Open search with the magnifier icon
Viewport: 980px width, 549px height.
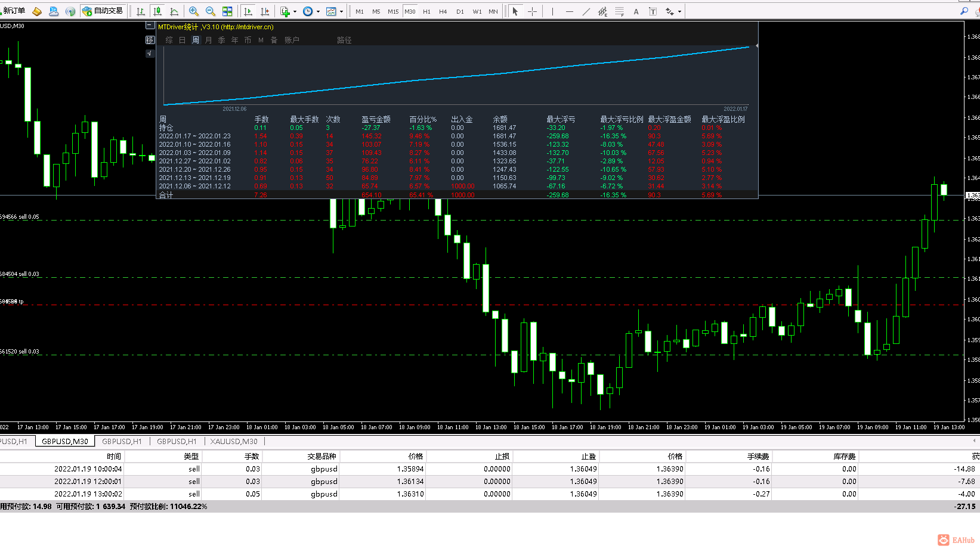pyautogui.click(x=964, y=11)
